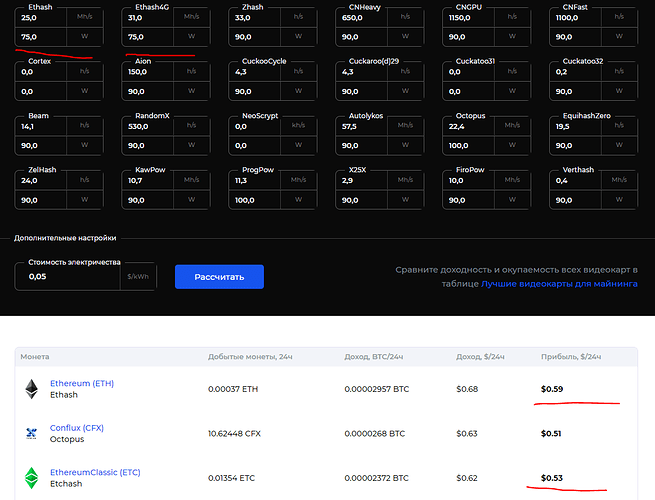Screen dimensions: 655x500
Task: Select the $0.63 income value
Action: click(467, 434)
